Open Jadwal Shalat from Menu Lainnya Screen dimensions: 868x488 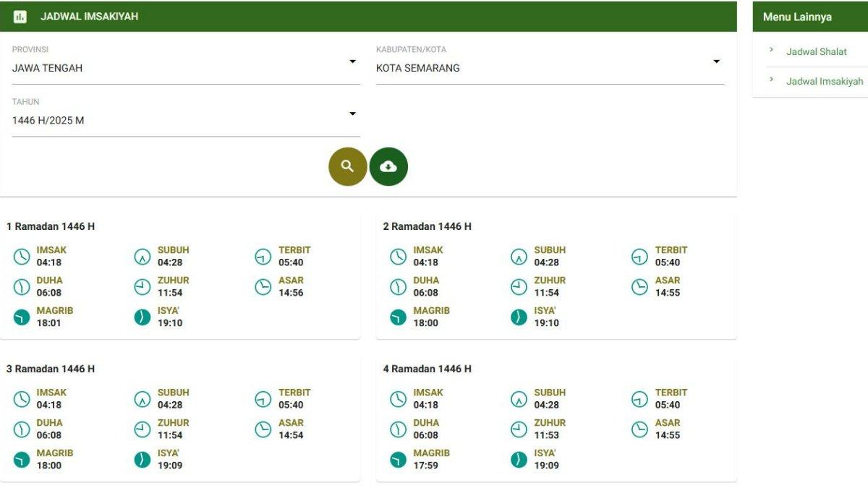click(816, 52)
